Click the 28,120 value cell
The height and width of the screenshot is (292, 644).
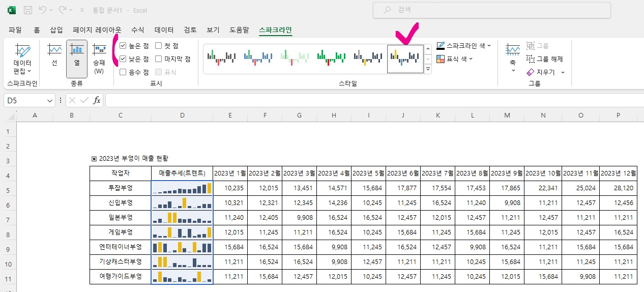618,188
